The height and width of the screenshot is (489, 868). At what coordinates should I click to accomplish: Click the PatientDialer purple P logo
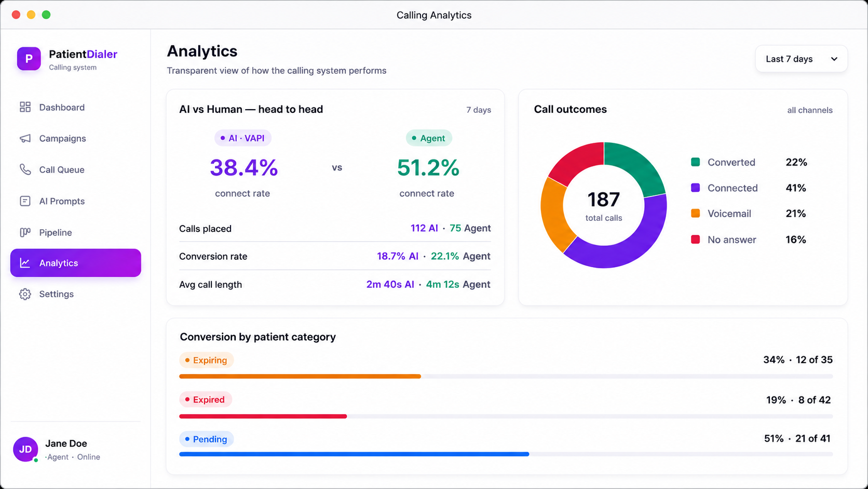(29, 59)
